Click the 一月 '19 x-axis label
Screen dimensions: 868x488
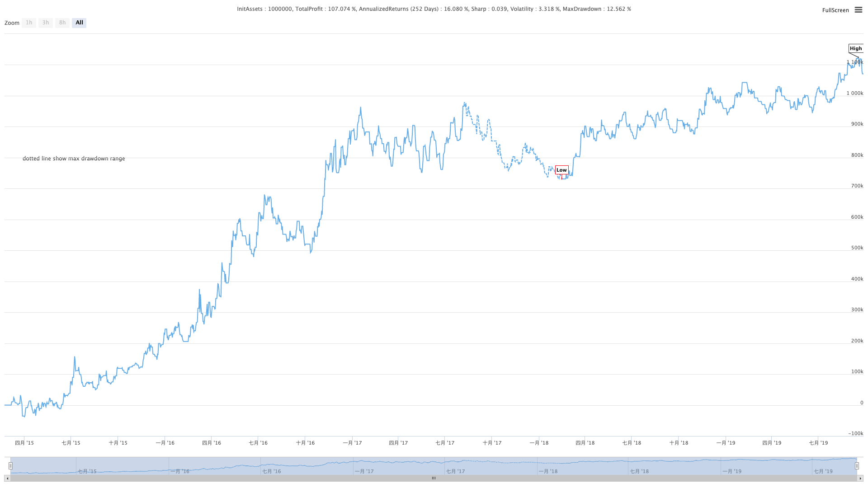click(726, 443)
